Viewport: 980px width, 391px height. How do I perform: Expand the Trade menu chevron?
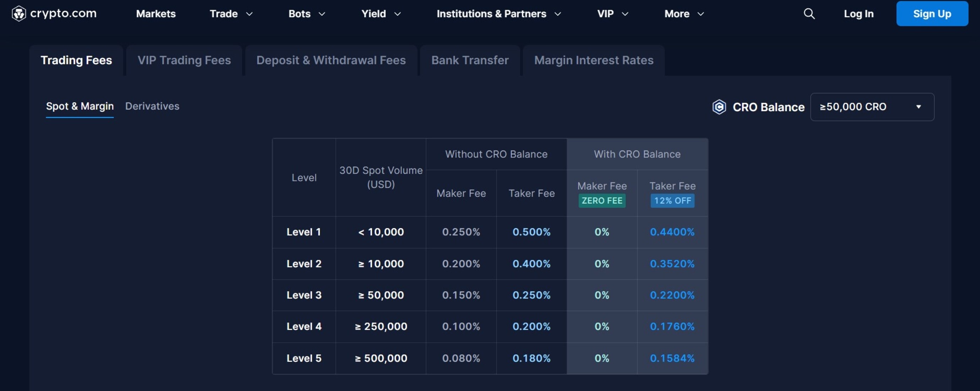pos(249,14)
